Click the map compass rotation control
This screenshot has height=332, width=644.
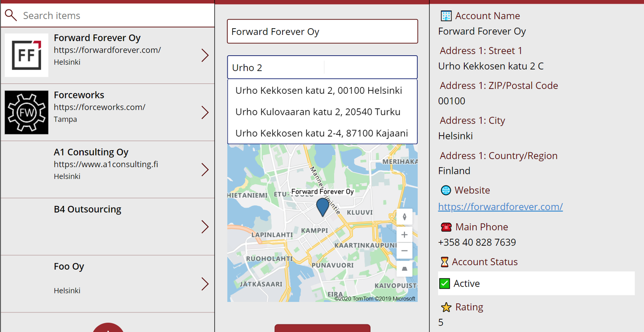(405, 217)
